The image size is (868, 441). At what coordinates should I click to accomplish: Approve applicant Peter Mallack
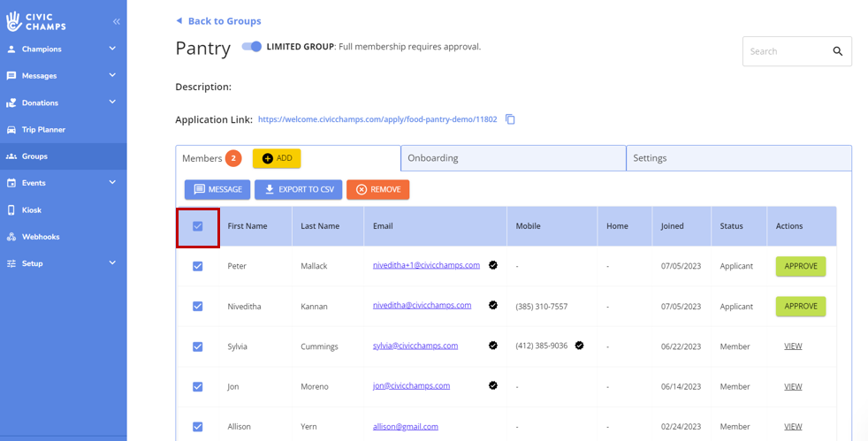click(x=800, y=266)
